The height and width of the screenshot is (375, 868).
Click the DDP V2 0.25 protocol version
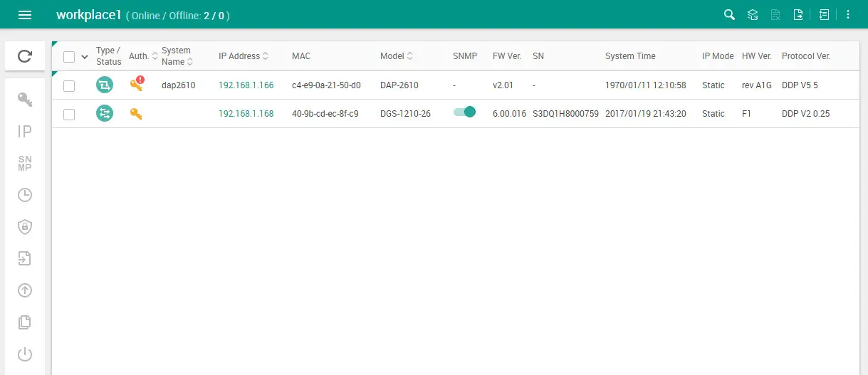[806, 114]
